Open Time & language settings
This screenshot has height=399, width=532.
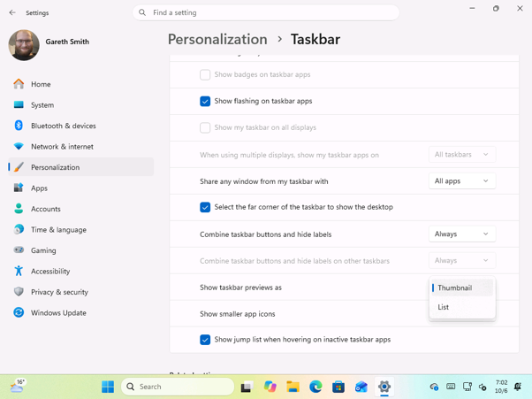(81, 229)
